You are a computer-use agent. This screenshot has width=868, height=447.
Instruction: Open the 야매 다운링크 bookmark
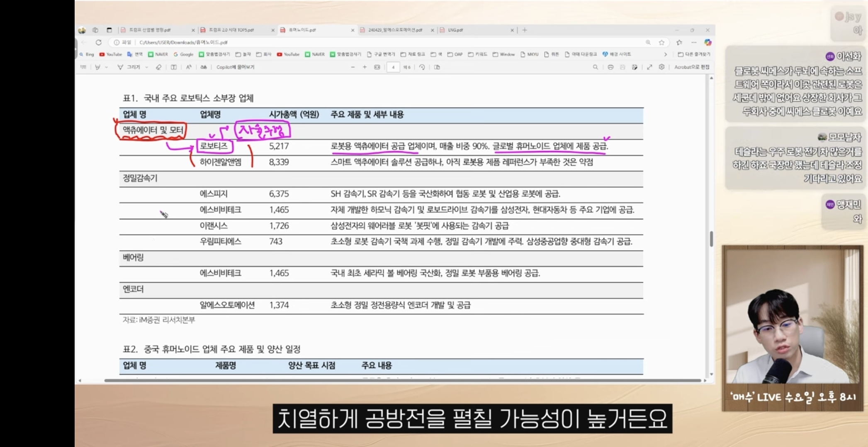point(581,54)
